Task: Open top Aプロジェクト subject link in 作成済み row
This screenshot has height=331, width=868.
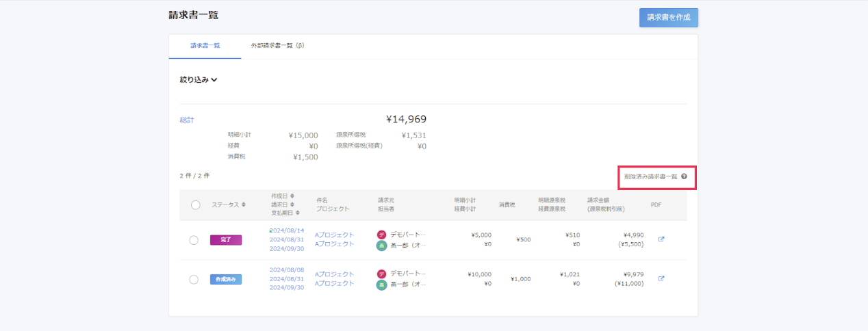Action: pos(335,274)
